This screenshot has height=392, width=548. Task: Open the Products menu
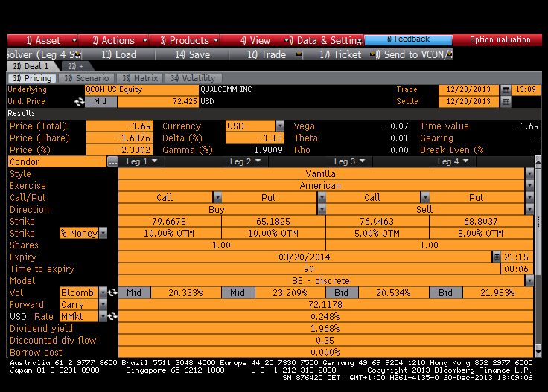pyautogui.click(x=185, y=40)
